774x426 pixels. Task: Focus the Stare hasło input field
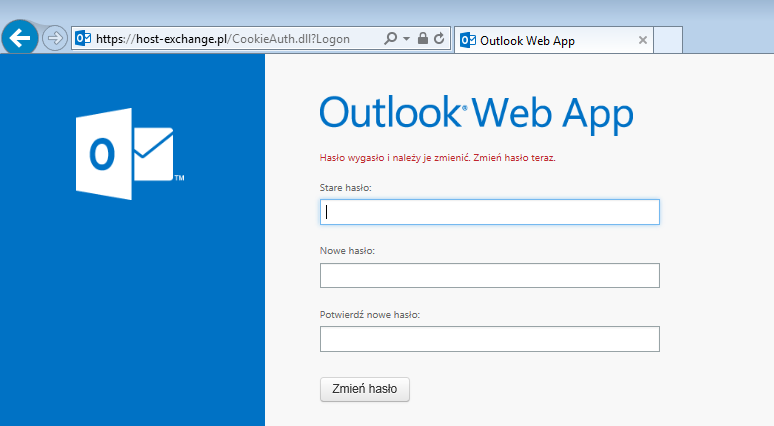pyautogui.click(x=490, y=212)
